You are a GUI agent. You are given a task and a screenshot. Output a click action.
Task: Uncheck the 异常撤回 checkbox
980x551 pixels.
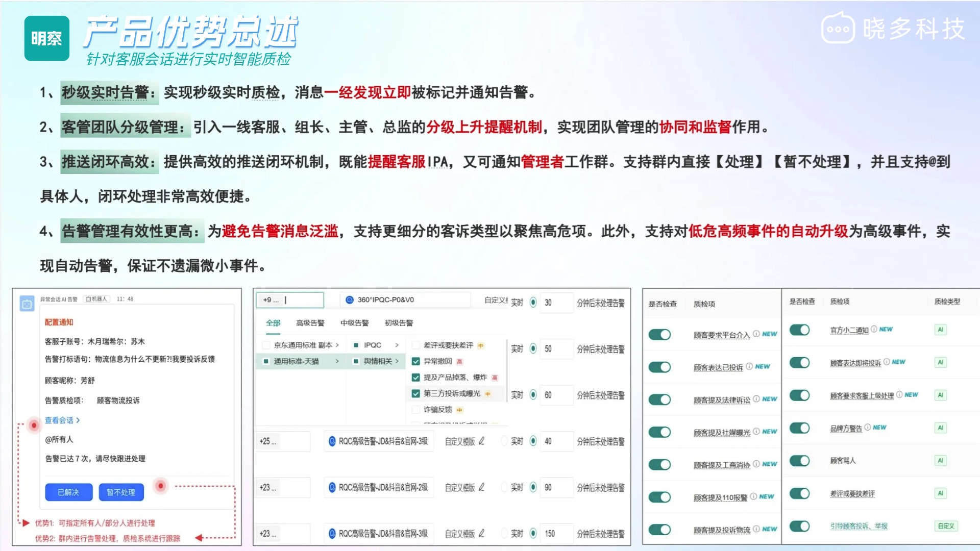pyautogui.click(x=416, y=361)
